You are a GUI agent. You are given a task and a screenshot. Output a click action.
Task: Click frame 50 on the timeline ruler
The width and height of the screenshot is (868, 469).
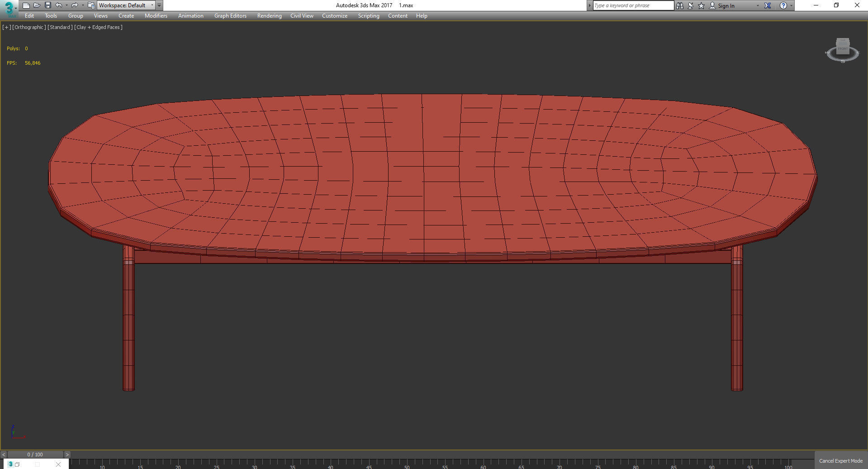click(x=407, y=466)
